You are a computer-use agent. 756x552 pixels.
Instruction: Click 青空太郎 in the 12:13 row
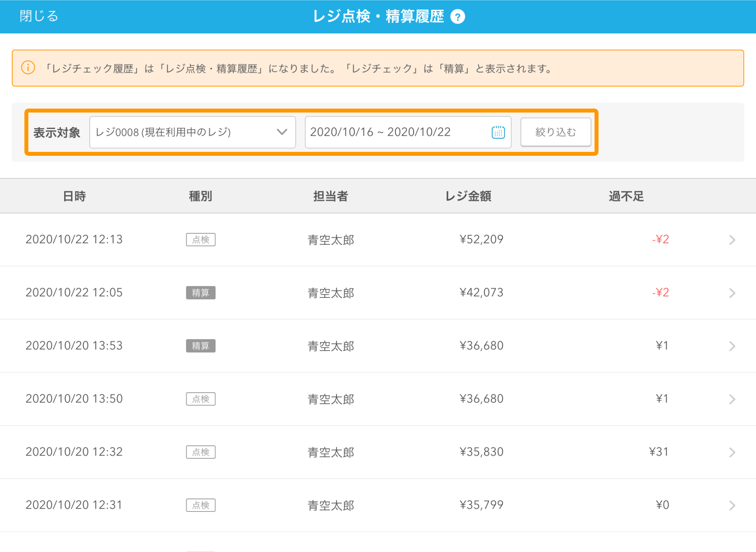(x=331, y=240)
